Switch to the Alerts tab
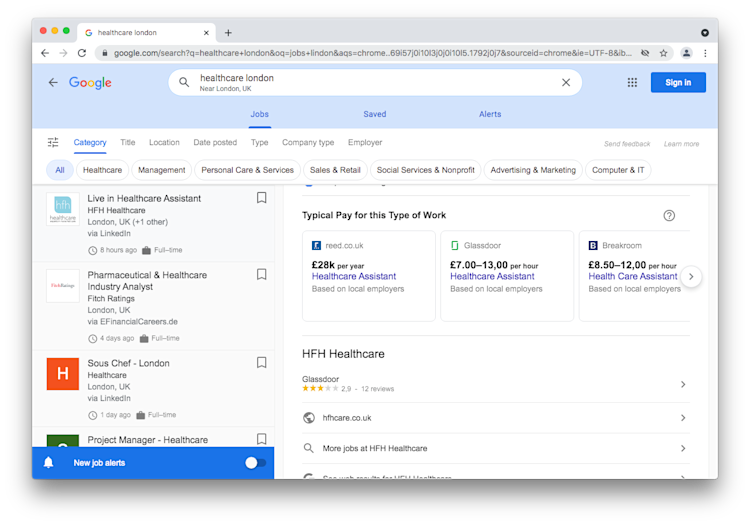This screenshot has width=750, height=525. point(490,114)
